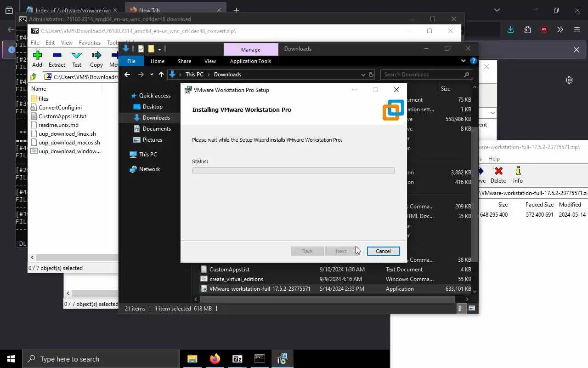Select ConvertConfig.ini in 7-Zip list
The height and width of the screenshot is (368, 588).
coord(60,108)
